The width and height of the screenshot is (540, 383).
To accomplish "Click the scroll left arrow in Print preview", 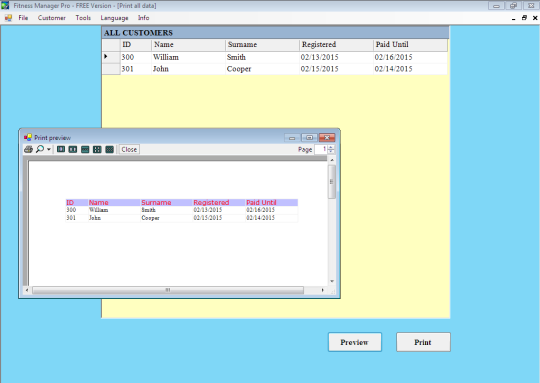I will pyautogui.click(x=27, y=290).
